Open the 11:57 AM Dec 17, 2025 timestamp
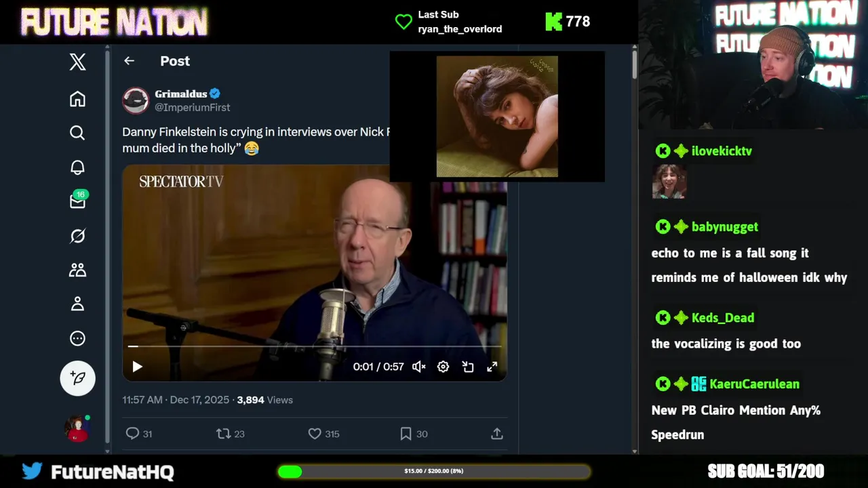Image resolution: width=868 pixels, height=488 pixels. (176, 400)
